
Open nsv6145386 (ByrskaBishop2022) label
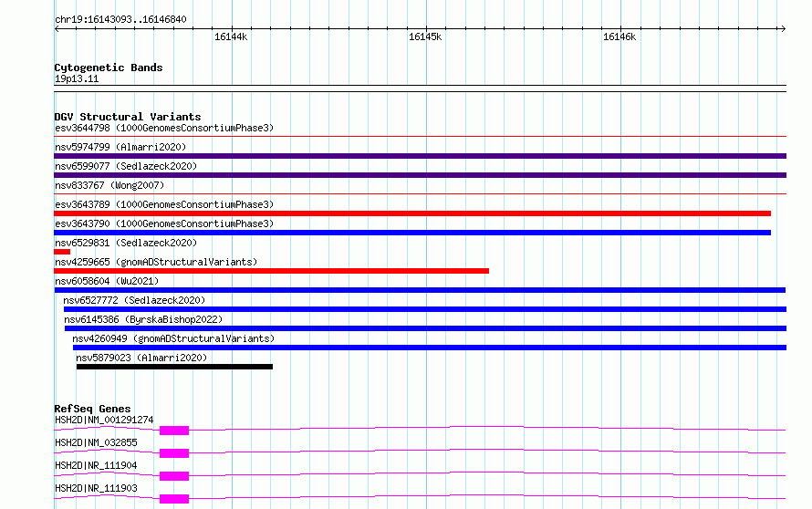143,319
